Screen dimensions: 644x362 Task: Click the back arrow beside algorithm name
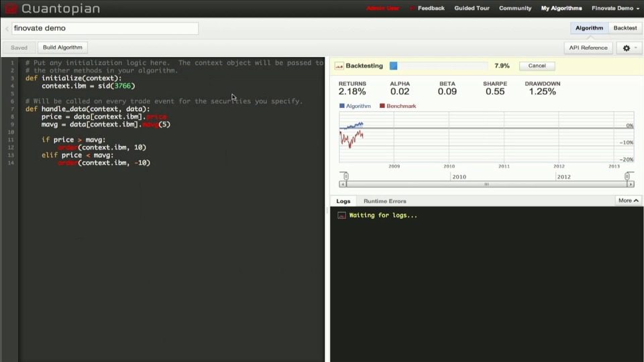click(7, 28)
